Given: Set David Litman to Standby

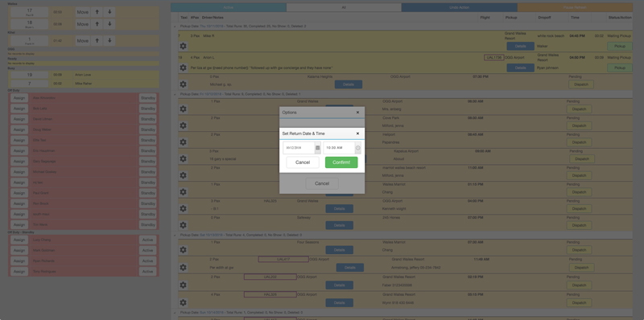Looking at the screenshot, I should click(x=147, y=119).
